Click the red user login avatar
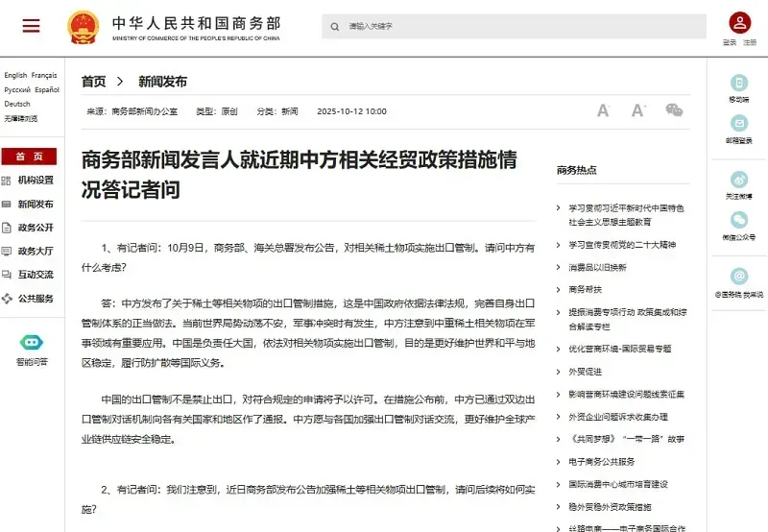The height and width of the screenshot is (532, 768). pos(739,23)
